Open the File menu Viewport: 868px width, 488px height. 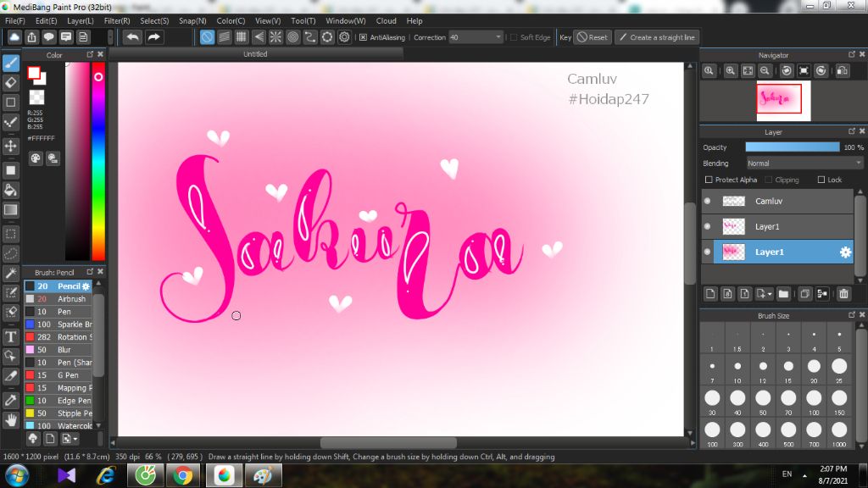15,20
